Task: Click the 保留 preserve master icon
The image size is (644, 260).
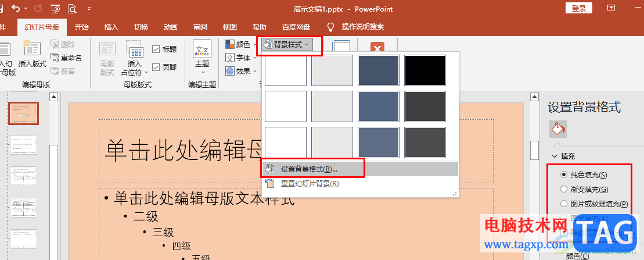Action: 55,71
